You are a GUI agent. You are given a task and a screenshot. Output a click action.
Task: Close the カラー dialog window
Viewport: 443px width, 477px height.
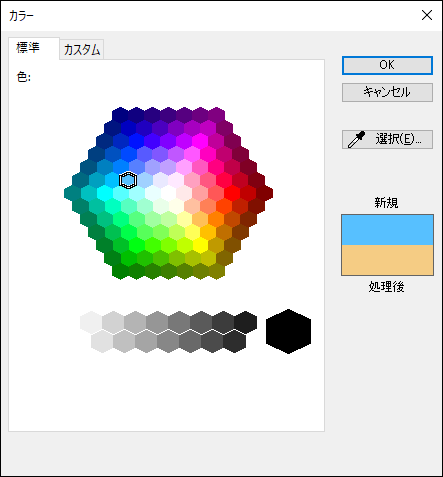point(427,15)
